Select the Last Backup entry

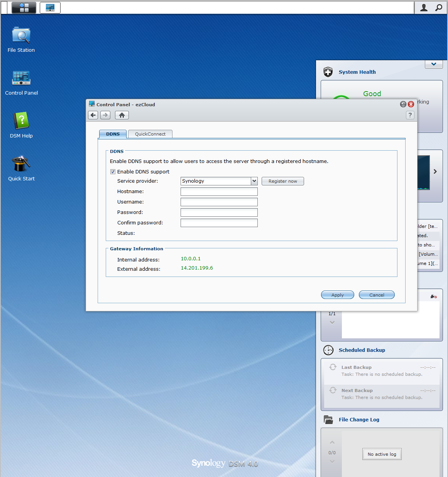[x=382, y=371]
